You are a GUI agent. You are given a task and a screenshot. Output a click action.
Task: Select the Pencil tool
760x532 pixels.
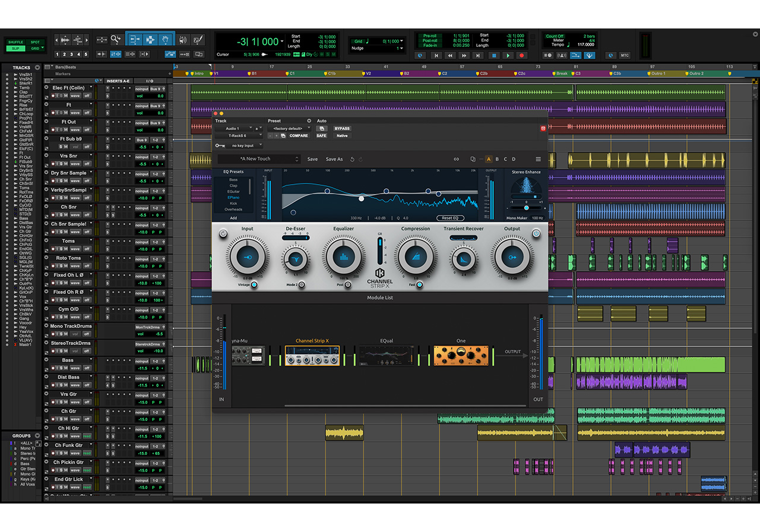pos(198,40)
